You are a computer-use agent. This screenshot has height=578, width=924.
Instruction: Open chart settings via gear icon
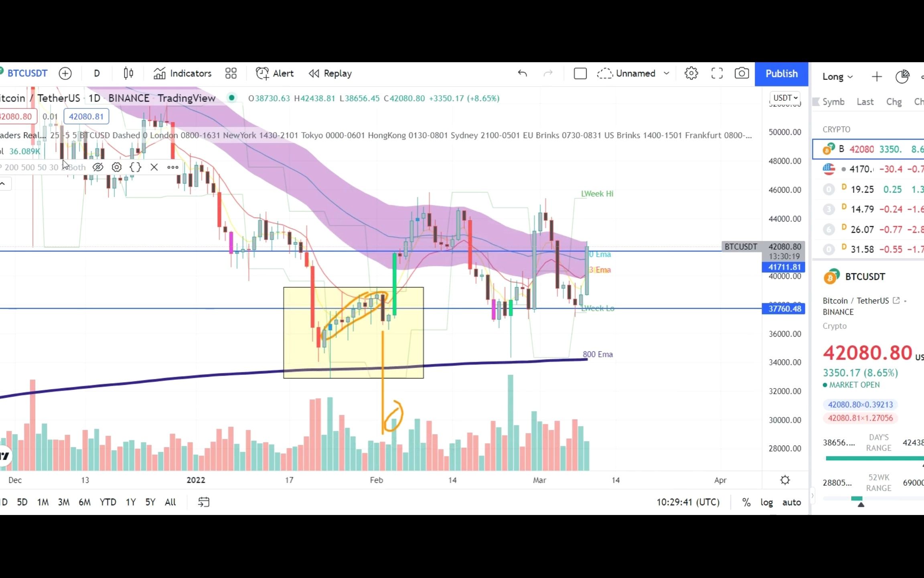[691, 74]
